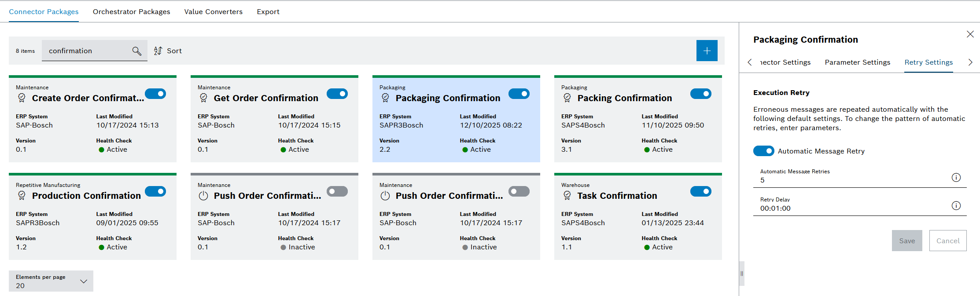Viewport: 980px width, 296px height.
Task: Disable the Task Confirmation toggle
Action: pyautogui.click(x=701, y=191)
